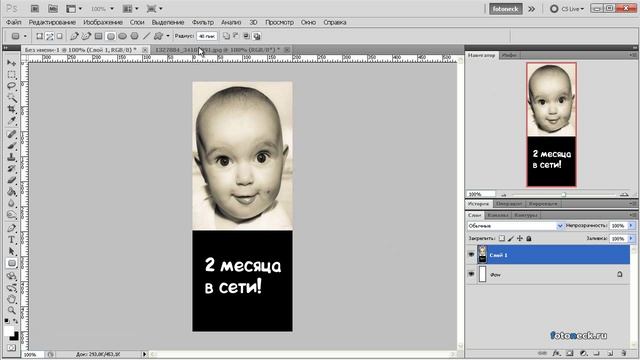Select the Rectangular Marquee tool

point(11,75)
